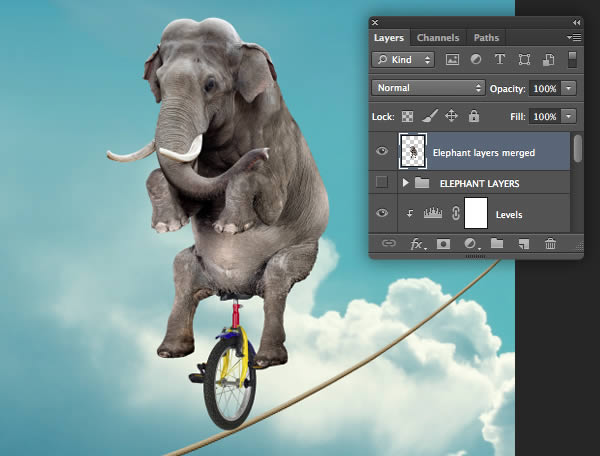
Task: Create new fill or adjustment layer
Action: click(471, 244)
